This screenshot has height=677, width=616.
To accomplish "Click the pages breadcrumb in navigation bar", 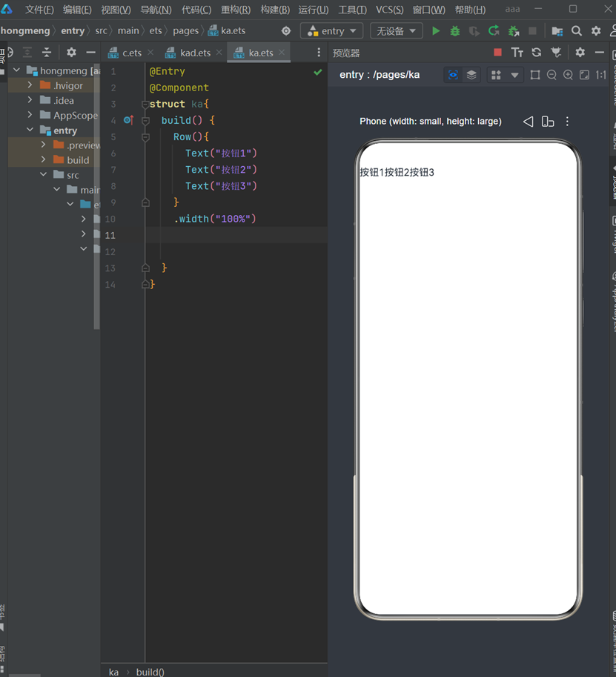I will [x=185, y=30].
